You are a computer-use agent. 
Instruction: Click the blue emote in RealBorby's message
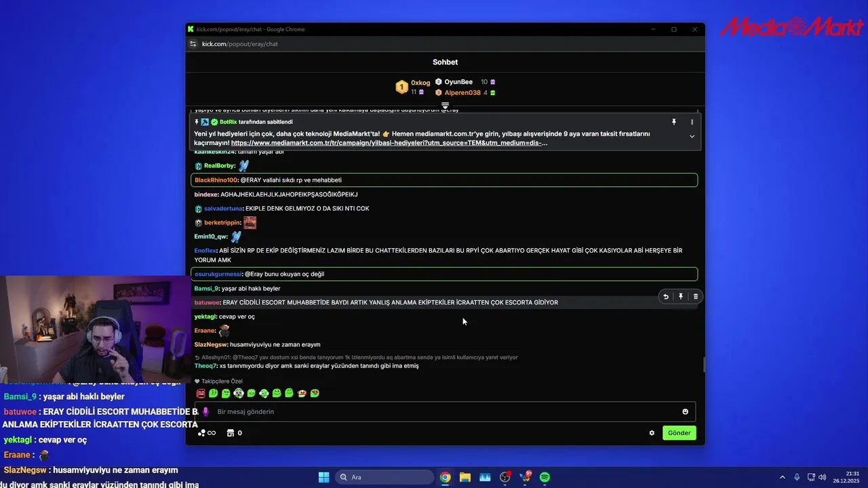point(243,166)
